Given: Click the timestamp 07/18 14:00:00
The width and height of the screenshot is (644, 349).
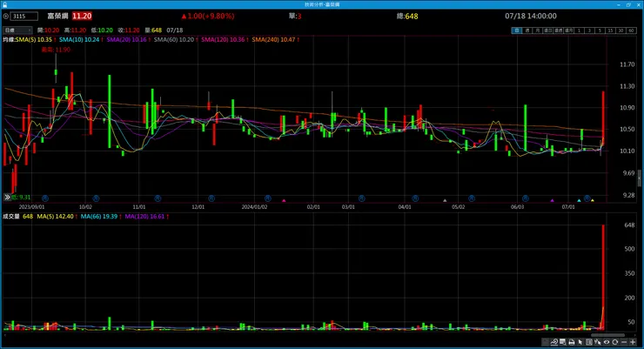Looking at the screenshot, I should (x=531, y=16).
